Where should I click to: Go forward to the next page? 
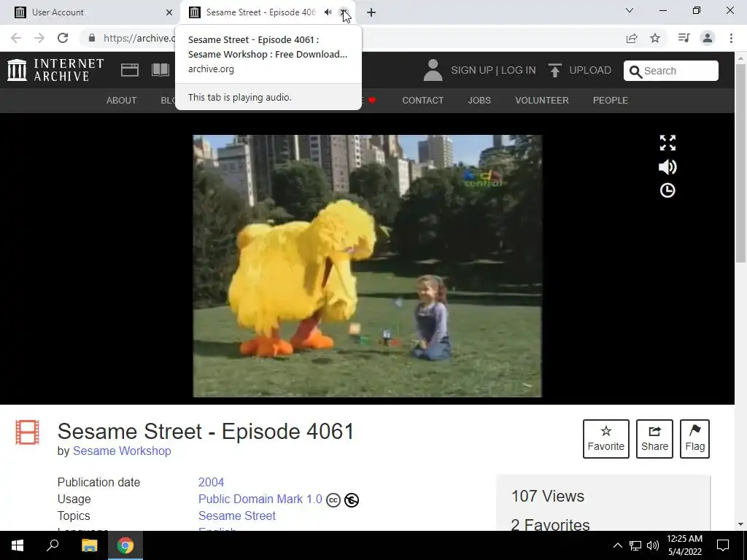[39, 38]
